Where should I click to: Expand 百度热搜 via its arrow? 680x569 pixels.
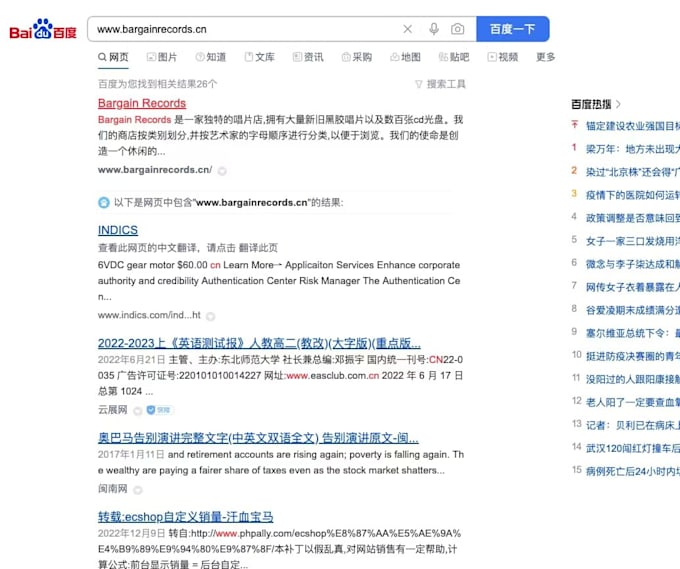[618, 105]
